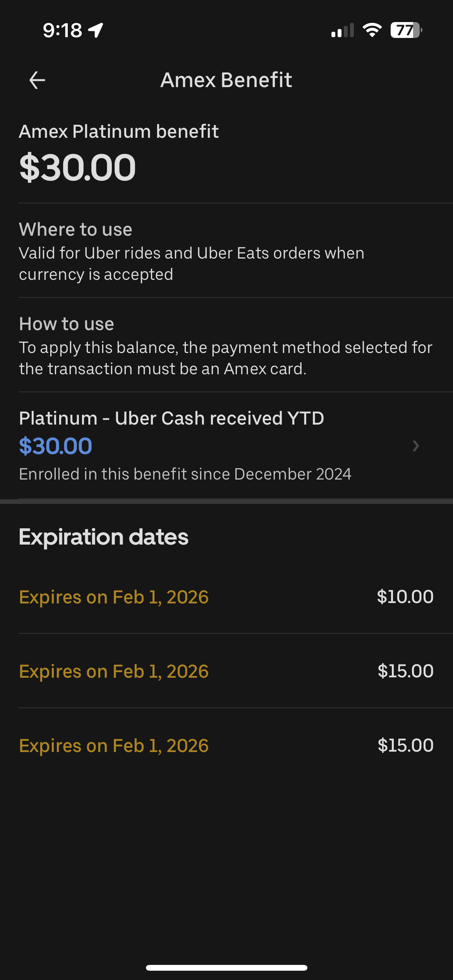
Task: Tap the 9:18 clock in status bar
Action: [62, 30]
